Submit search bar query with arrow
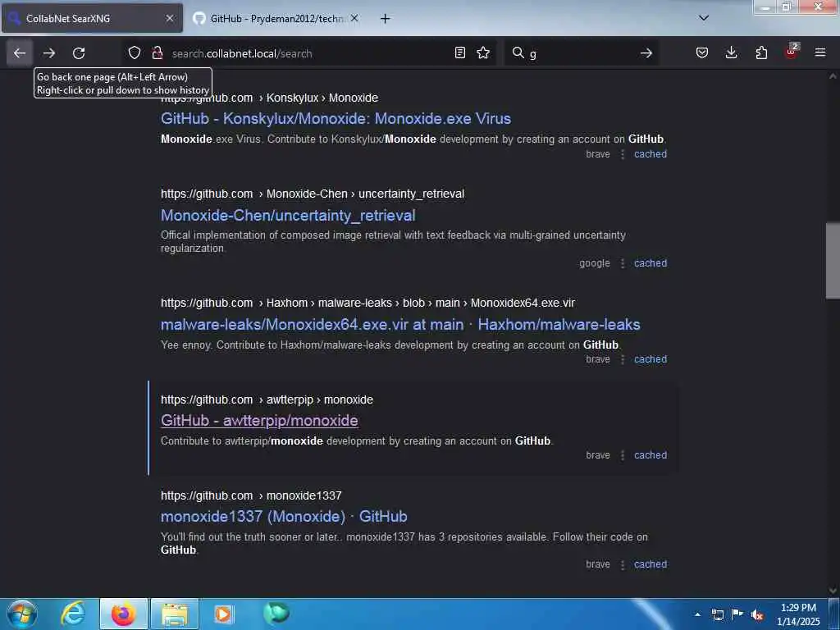This screenshot has height=630, width=840. 646,53
